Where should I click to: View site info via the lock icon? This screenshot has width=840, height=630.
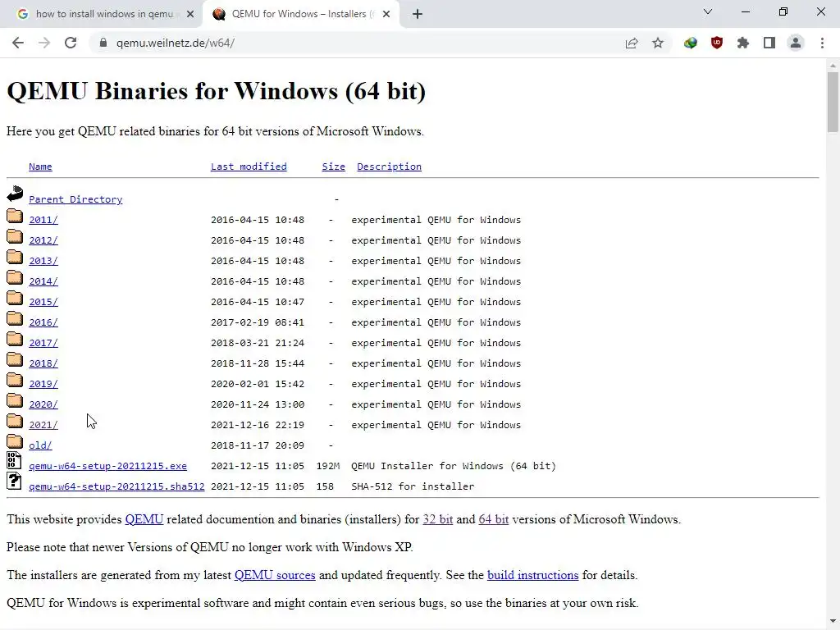[103, 43]
